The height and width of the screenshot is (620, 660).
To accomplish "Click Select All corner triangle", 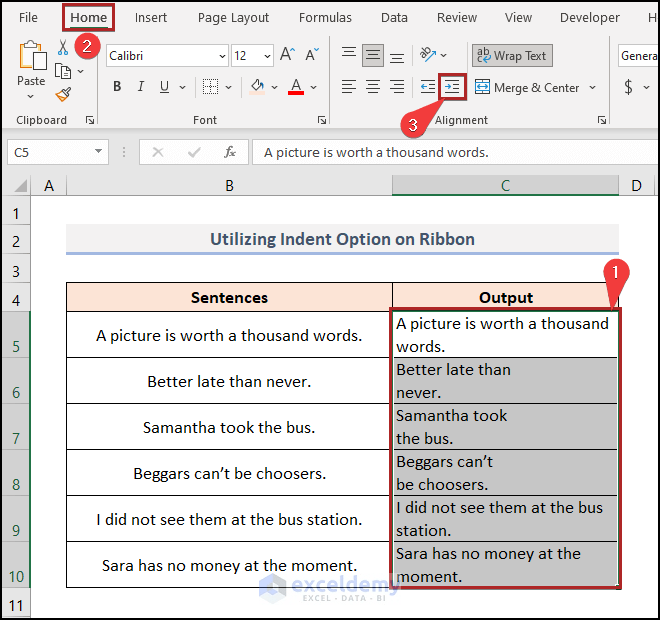I will [21, 186].
